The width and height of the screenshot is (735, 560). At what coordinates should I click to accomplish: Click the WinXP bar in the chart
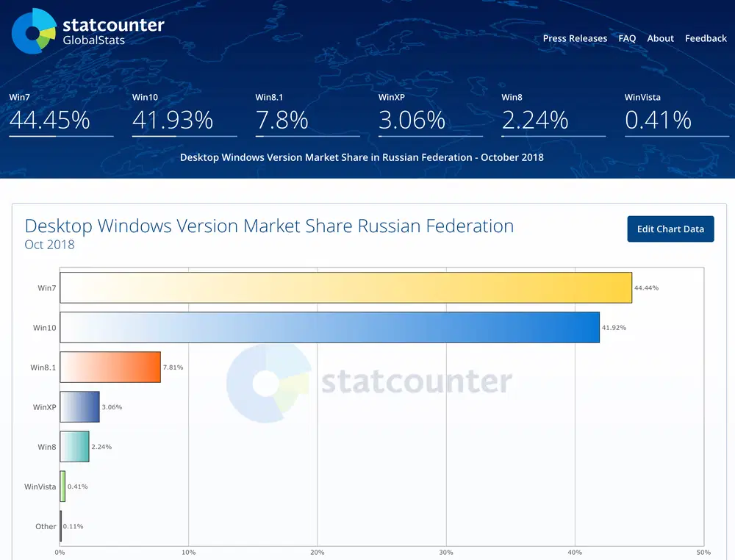point(79,406)
